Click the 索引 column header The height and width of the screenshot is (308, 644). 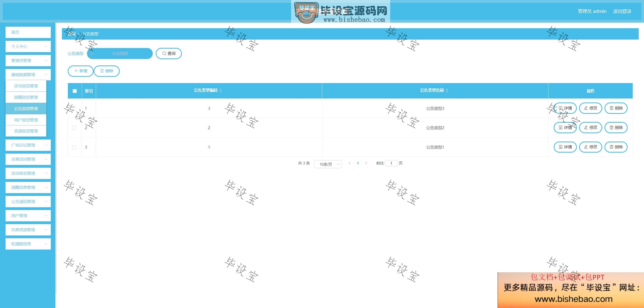point(89,91)
